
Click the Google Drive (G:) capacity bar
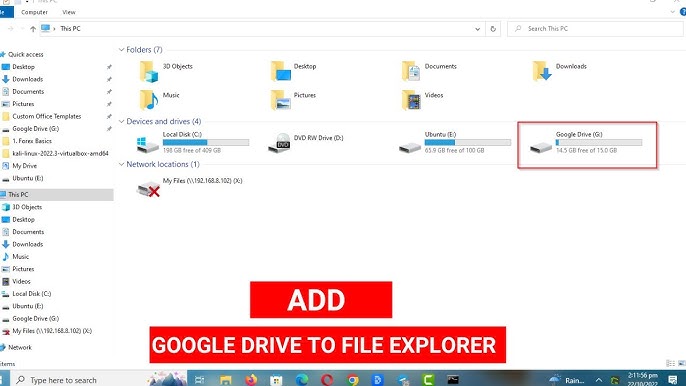[599, 142]
